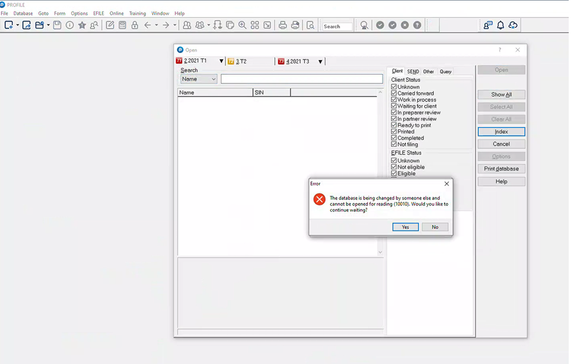Toggle EFILE Status Not eligible checkbox

pyautogui.click(x=394, y=167)
